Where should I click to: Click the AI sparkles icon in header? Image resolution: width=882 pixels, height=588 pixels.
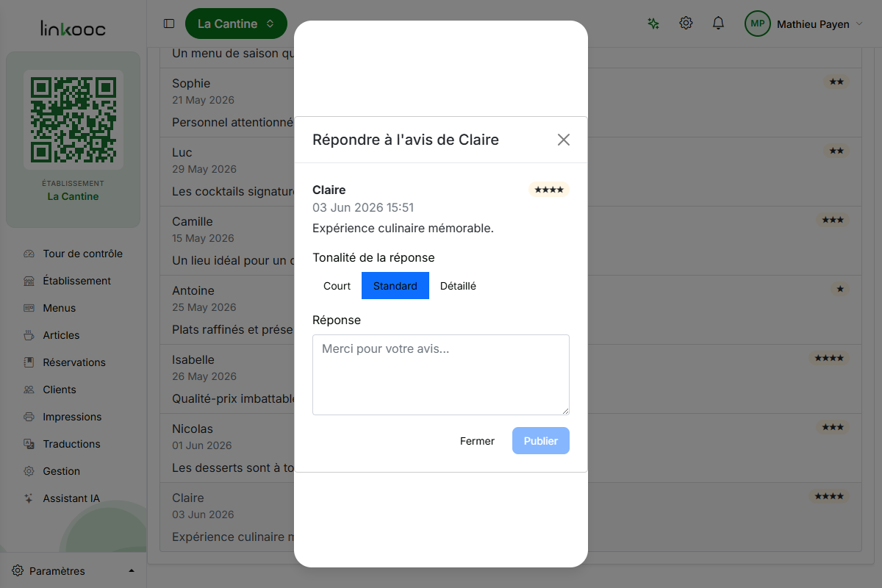653,24
